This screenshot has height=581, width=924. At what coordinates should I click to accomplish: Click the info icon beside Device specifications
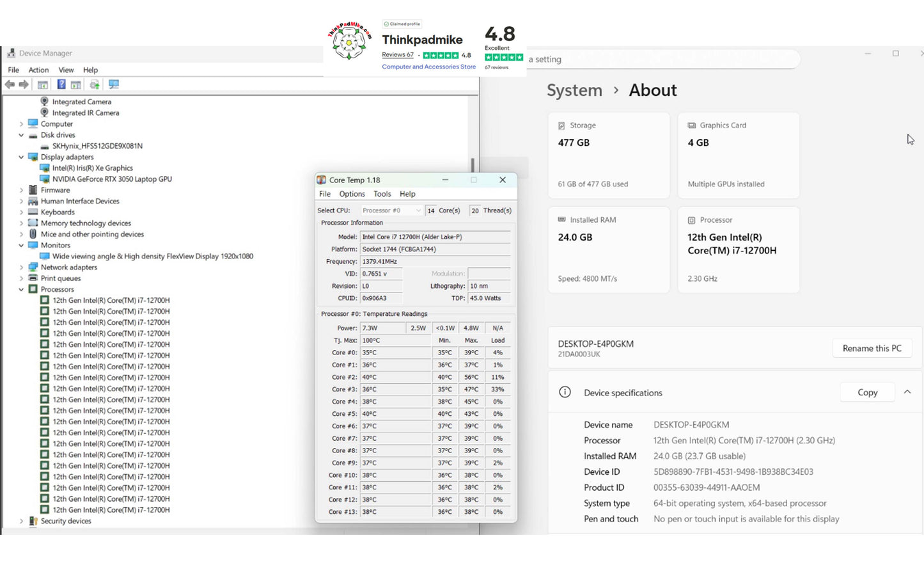click(x=565, y=392)
